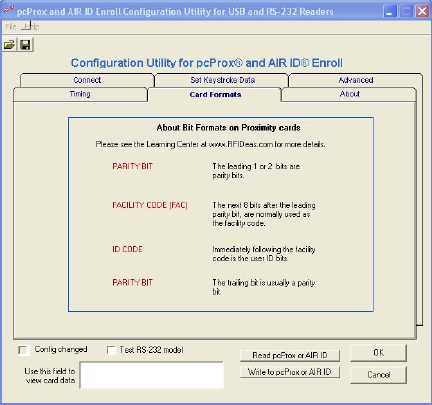The width and height of the screenshot is (432, 405).
Task: Click the Learning Center www.RFIDeas.com text
Action: 210,144
